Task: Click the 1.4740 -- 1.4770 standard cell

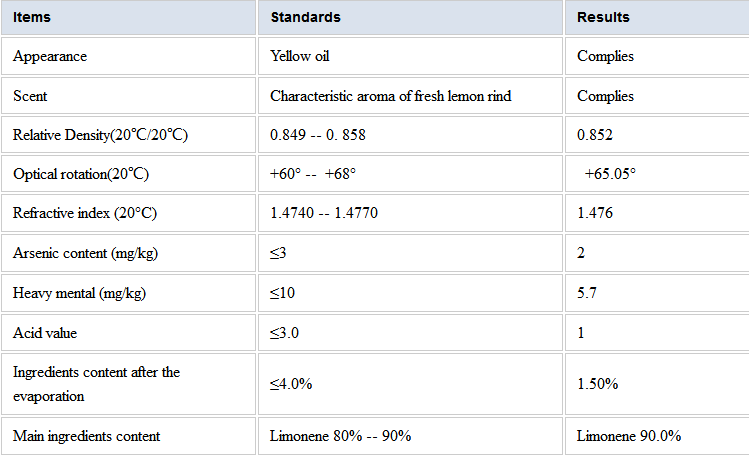Action: pos(410,213)
